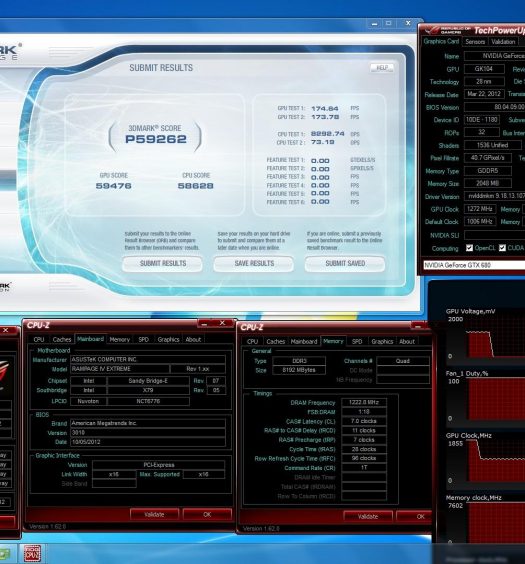
Task: Open SPD tab in right CPU-Z window
Action: 357,341
